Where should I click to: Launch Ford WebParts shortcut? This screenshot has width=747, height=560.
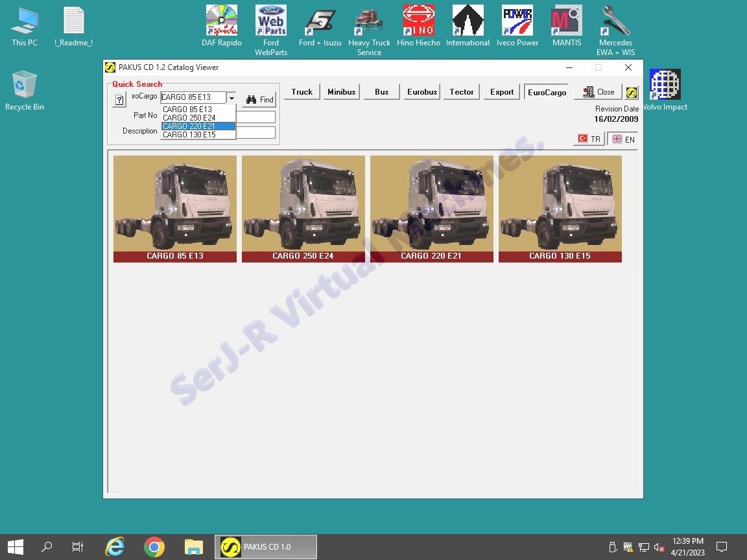270,30
